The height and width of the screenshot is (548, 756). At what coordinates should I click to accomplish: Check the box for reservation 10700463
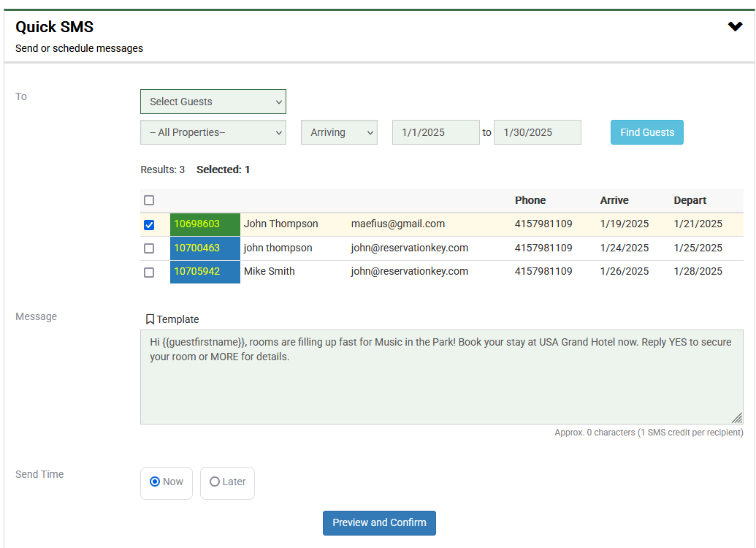(x=149, y=248)
